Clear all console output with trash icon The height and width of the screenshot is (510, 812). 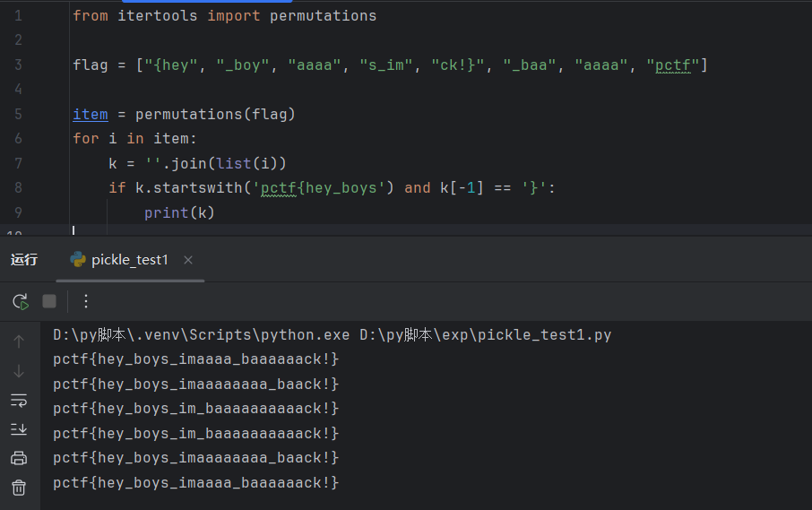19,488
